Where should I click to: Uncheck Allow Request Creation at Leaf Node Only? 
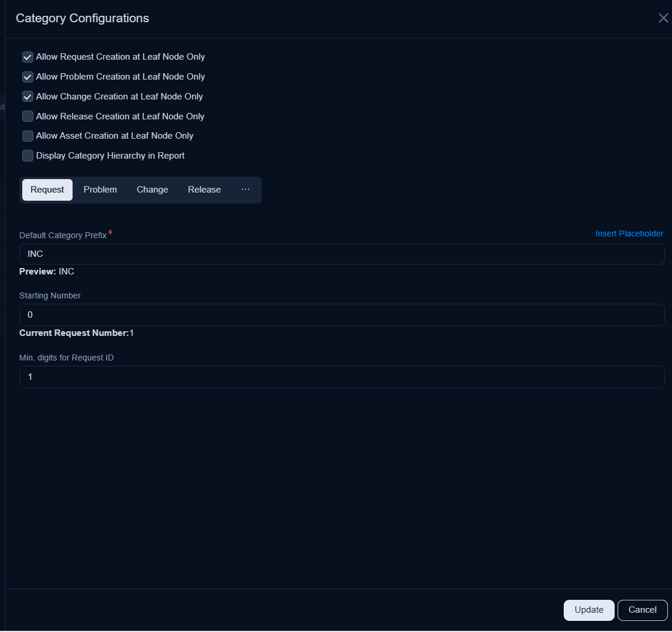point(28,57)
